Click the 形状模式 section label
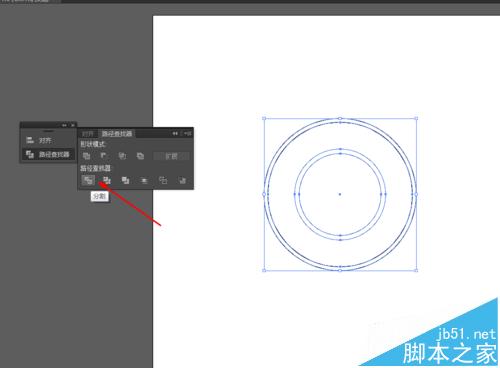The image size is (500, 368). pos(93,144)
